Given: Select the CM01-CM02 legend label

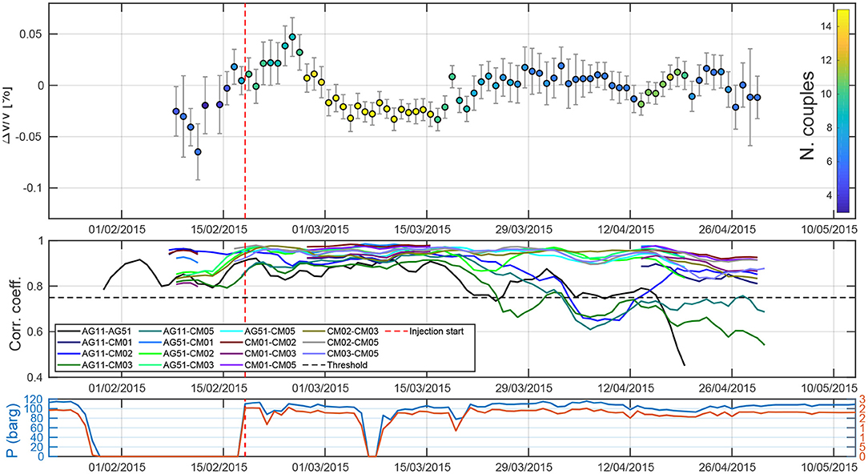Looking at the screenshot, I should 271,343.
